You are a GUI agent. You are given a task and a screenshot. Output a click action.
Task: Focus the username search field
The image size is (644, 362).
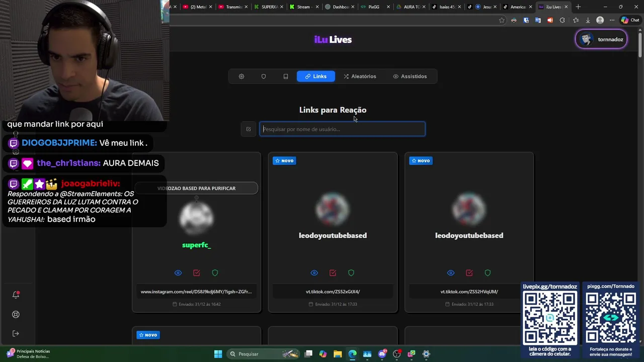coord(342,129)
